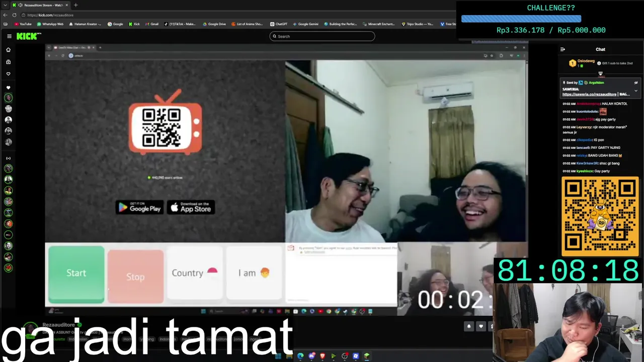
Task: Click the CHALLENGE donation progress bar
Action: coord(521,19)
